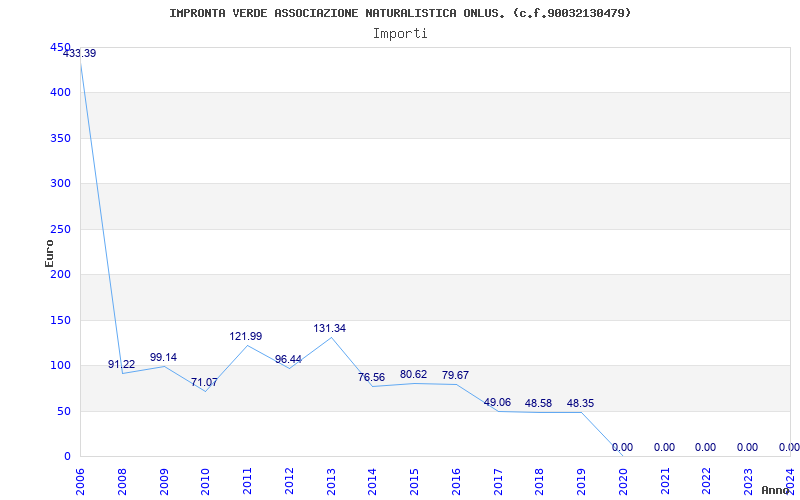
Task: Select year 2013 on the x-axis
Action: click(x=331, y=480)
